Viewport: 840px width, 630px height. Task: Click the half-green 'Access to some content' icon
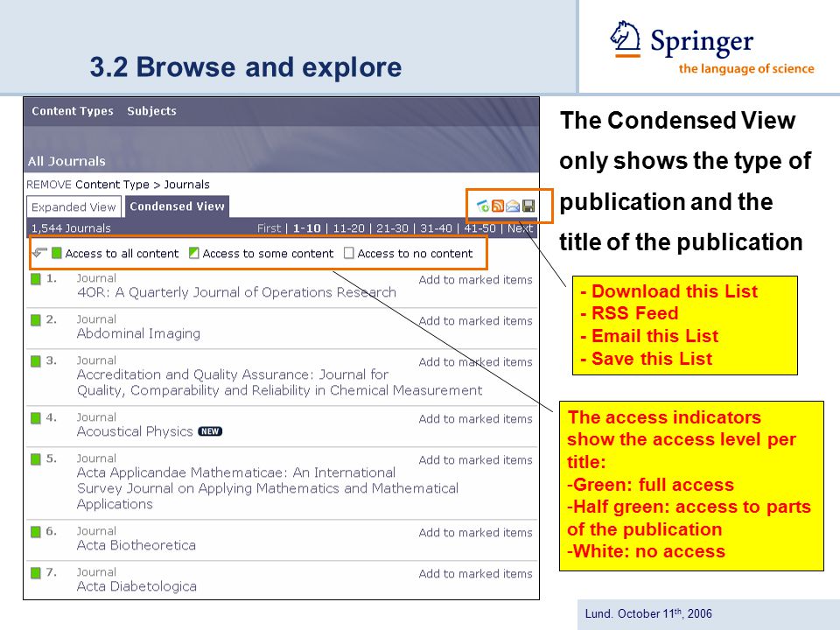(x=194, y=253)
